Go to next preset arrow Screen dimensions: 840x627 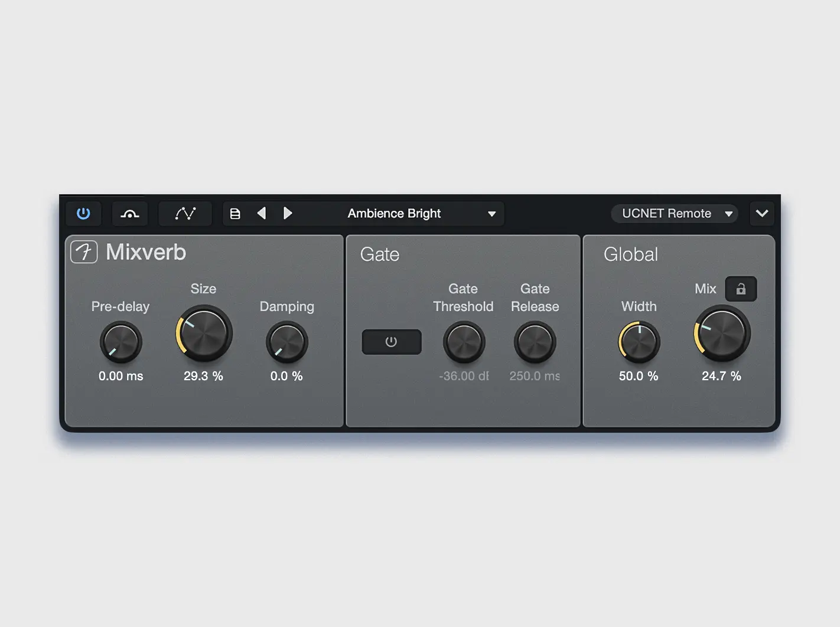point(288,213)
